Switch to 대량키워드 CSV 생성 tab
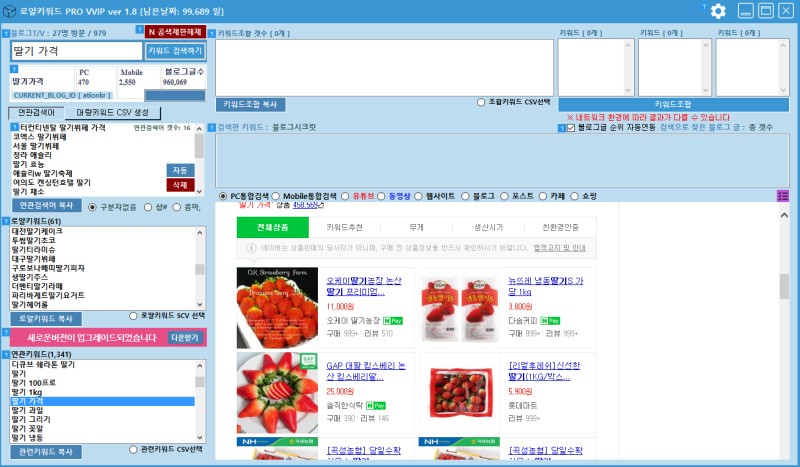Viewport: 800px width, 467px height. [x=112, y=112]
